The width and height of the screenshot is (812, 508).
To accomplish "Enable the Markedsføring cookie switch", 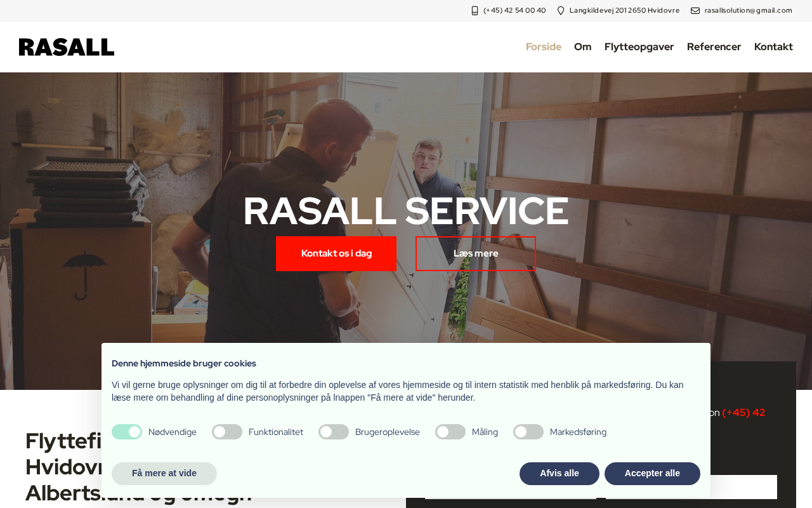I will tap(528, 432).
